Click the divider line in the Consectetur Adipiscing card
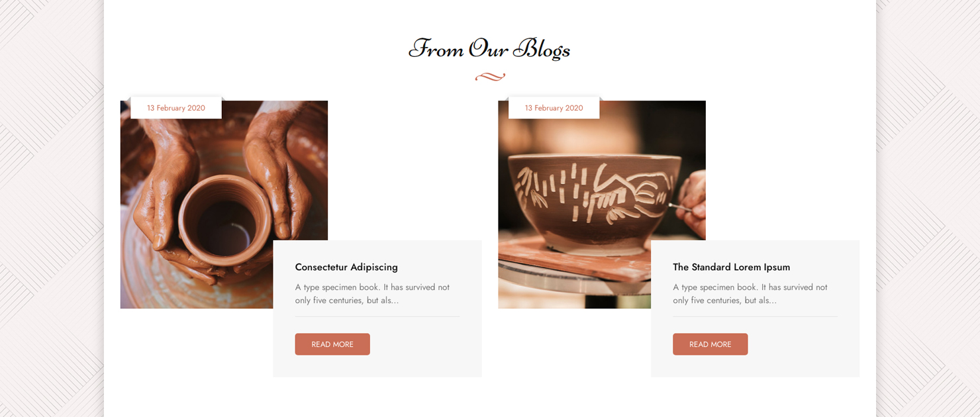This screenshot has width=980, height=417. point(377,316)
